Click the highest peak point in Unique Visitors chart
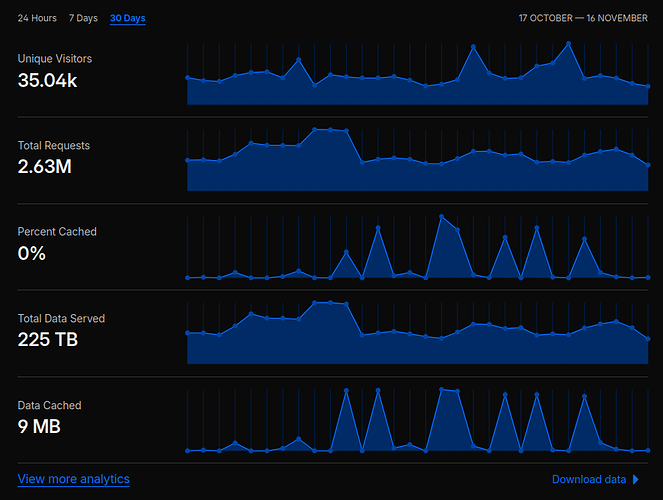Viewport: 663px width, 500px height. [569, 44]
